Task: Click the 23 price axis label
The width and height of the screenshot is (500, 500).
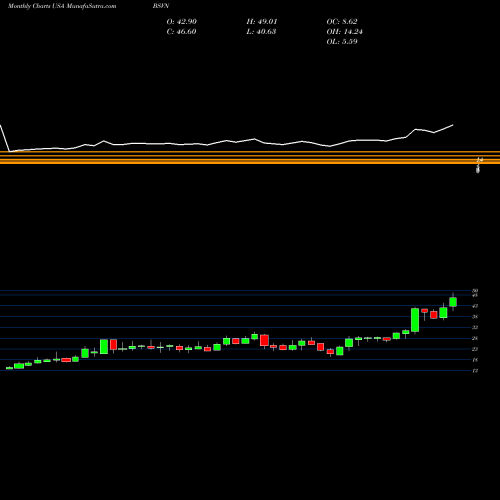Action: (475, 349)
